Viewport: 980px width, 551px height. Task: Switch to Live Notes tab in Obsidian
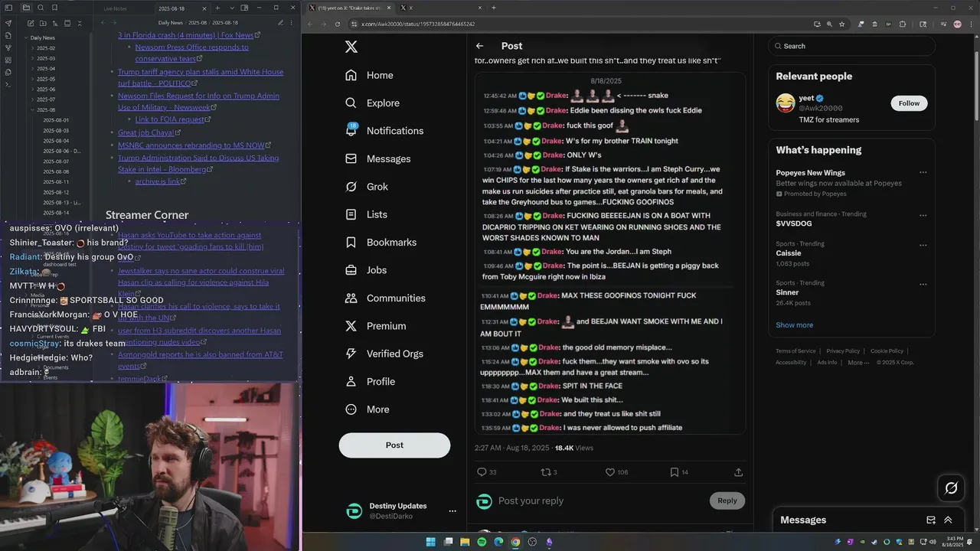click(x=115, y=8)
